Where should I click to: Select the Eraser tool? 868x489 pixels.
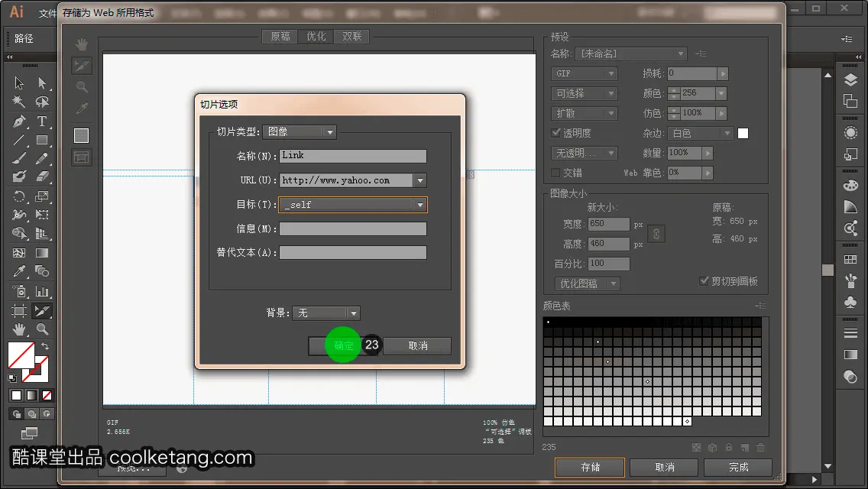(x=42, y=176)
